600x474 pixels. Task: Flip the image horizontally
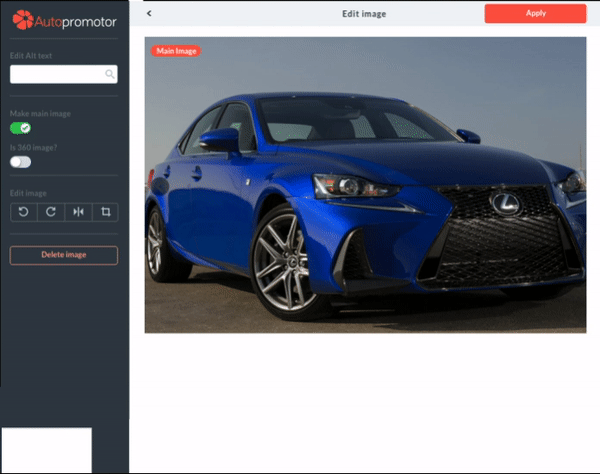click(x=77, y=212)
